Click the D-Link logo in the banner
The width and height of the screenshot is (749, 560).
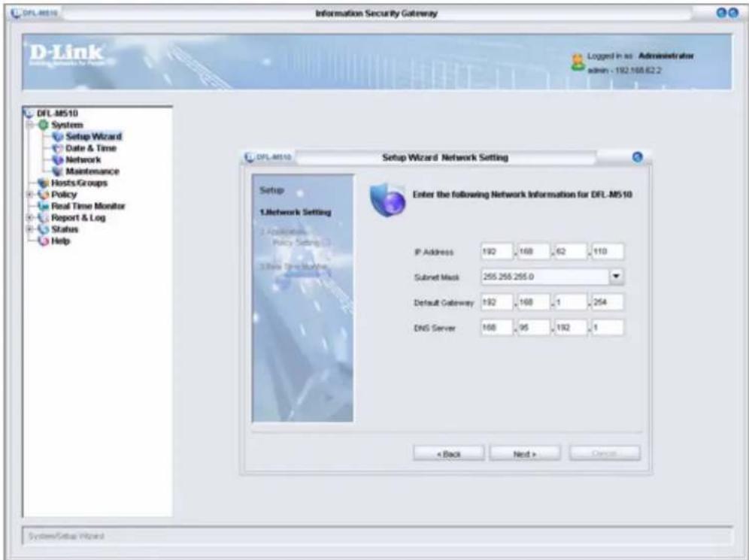66,55
